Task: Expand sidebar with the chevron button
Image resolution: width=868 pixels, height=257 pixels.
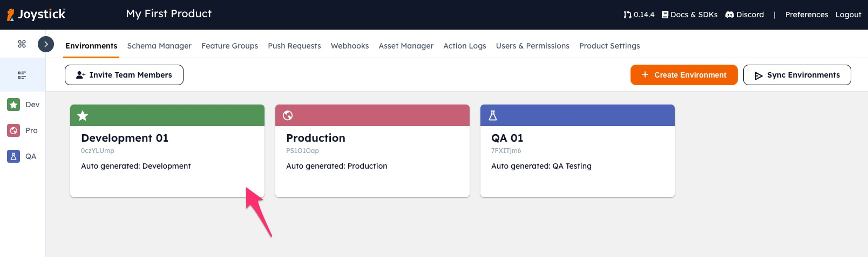Action: pos(46,44)
